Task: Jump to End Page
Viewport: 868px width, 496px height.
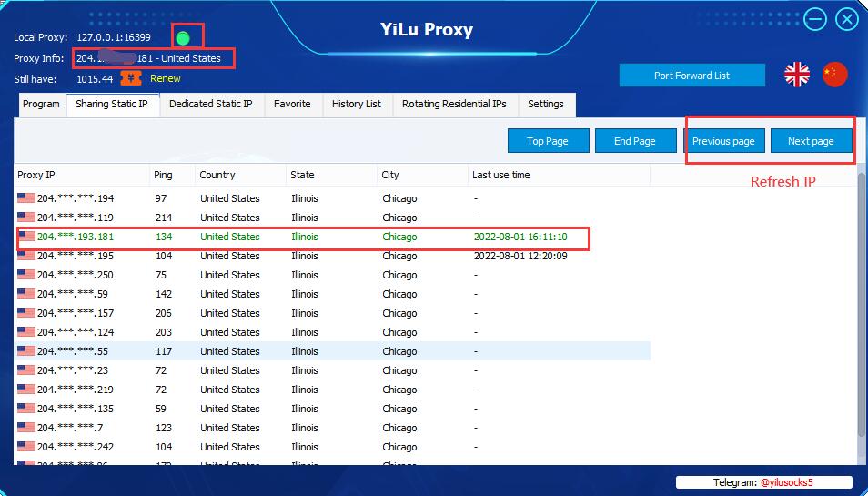Action: point(635,141)
